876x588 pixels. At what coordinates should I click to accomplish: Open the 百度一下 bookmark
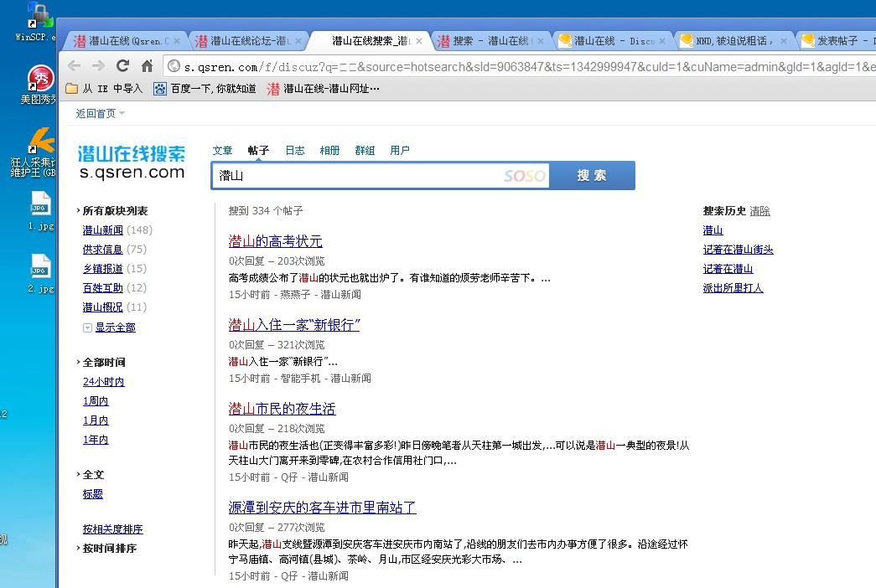coord(205,88)
